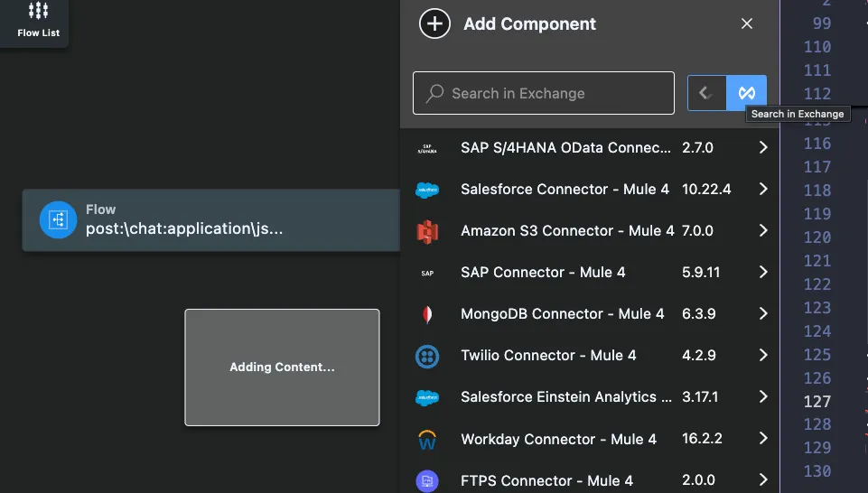Image resolution: width=868 pixels, height=493 pixels.
Task: Click the Adding Content placeholder box
Action: click(x=283, y=367)
